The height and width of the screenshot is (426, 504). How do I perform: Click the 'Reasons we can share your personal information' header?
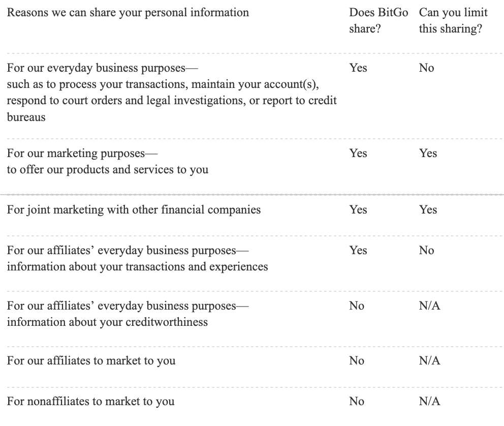(128, 13)
